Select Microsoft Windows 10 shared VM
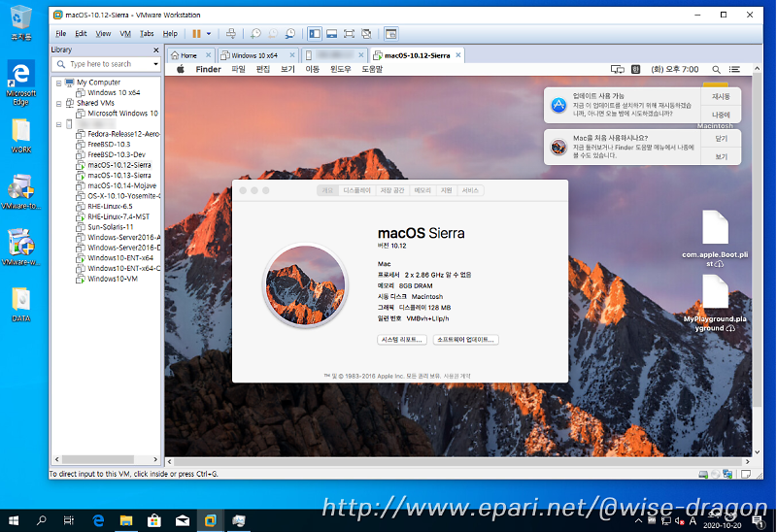The image size is (777, 532). point(122,114)
